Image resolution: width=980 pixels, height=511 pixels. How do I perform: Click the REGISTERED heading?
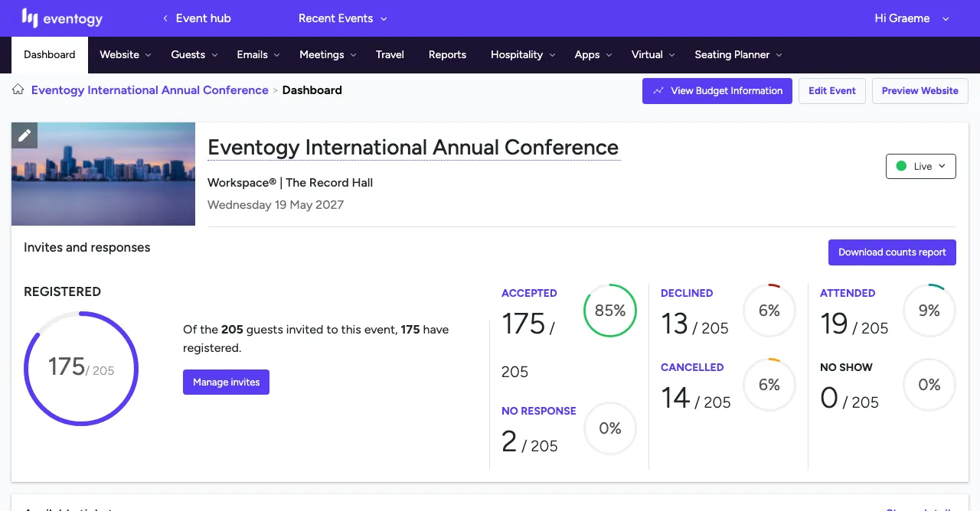pos(62,291)
